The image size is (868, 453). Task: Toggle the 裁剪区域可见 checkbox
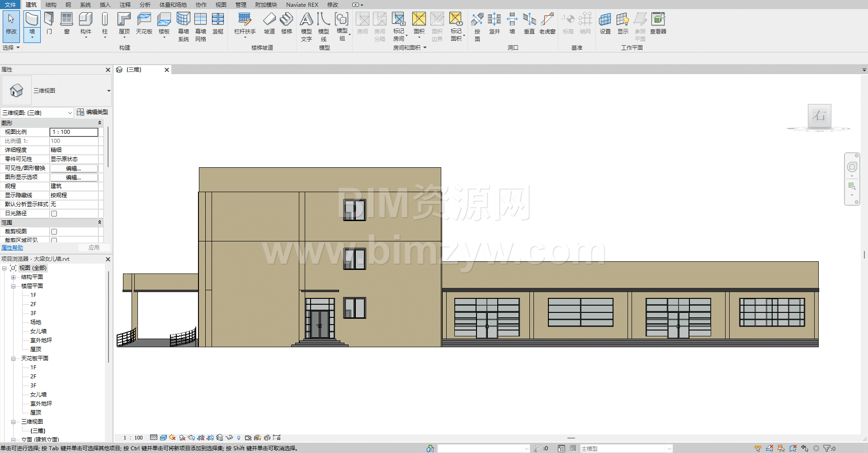tap(54, 240)
